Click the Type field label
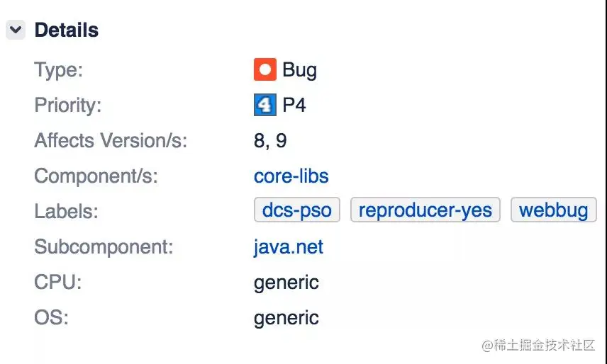Image resolution: width=607 pixels, height=364 pixels. [x=58, y=70]
